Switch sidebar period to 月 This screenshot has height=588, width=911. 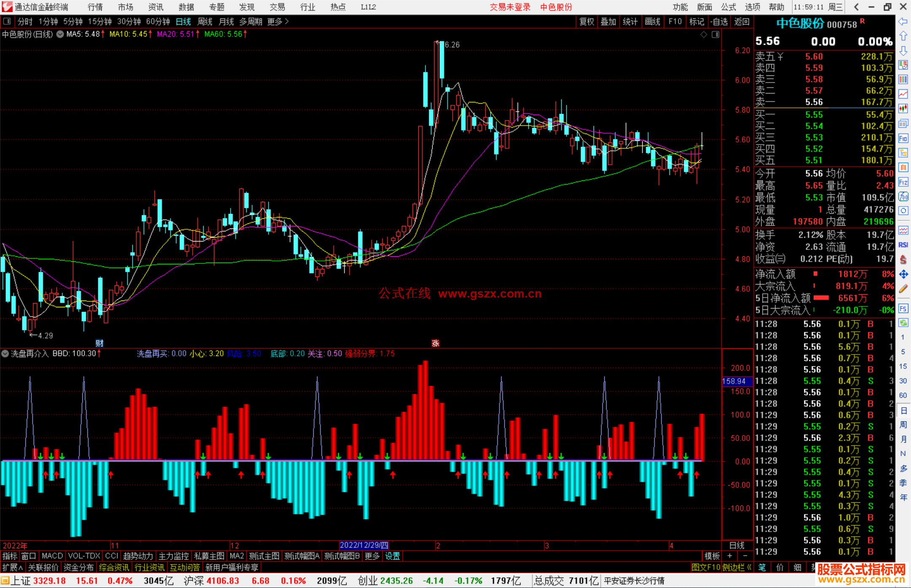coord(903,439)
